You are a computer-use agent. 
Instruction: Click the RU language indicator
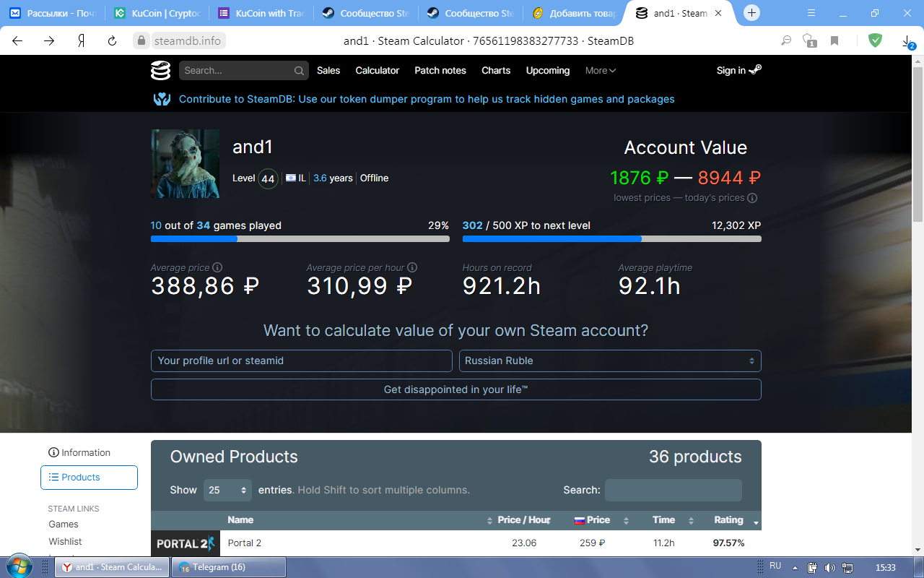(775, 566)
